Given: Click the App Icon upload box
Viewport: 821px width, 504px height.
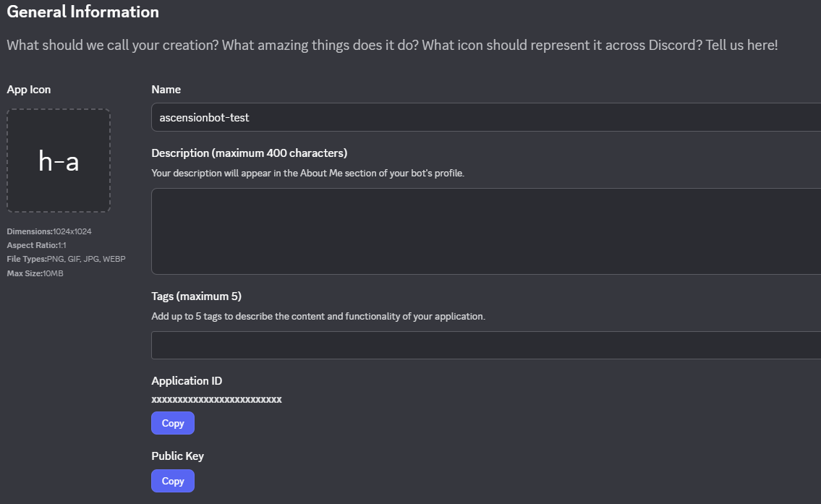Looking at the screenshot, I should click(x=59, y=161).
